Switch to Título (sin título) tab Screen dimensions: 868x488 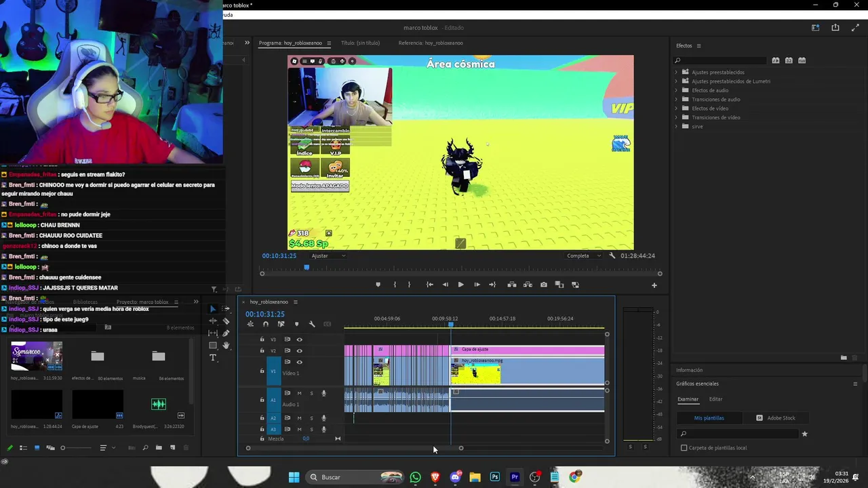tap(360, 43)
